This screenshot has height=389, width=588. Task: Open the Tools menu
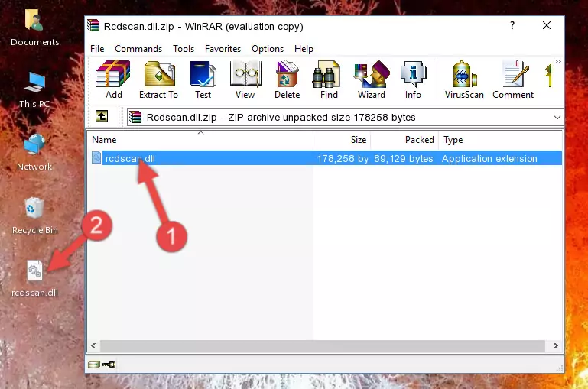184,49
